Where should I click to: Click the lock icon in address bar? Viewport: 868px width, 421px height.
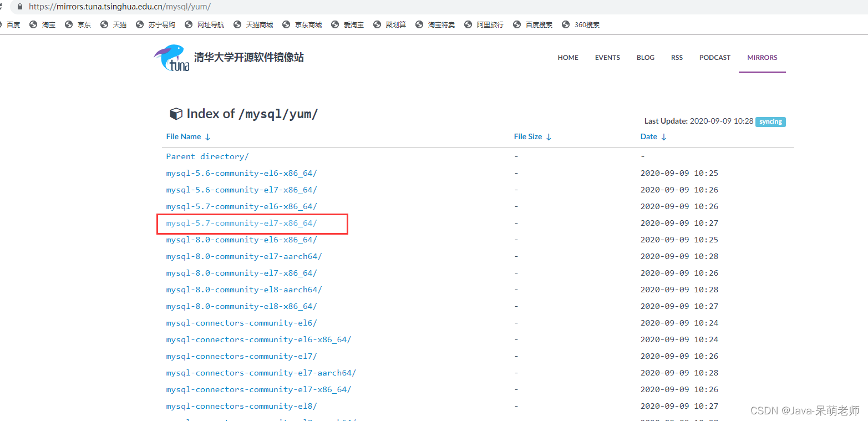point(21,7)
